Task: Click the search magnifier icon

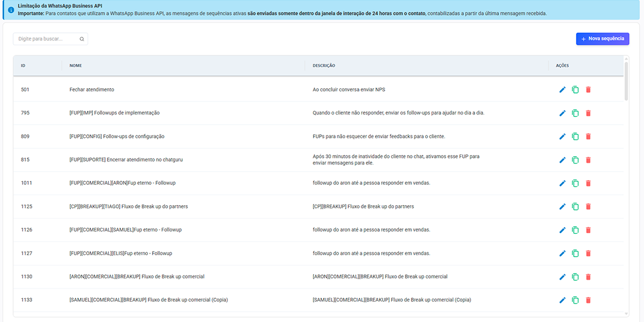Action: (x=82, y=39)
